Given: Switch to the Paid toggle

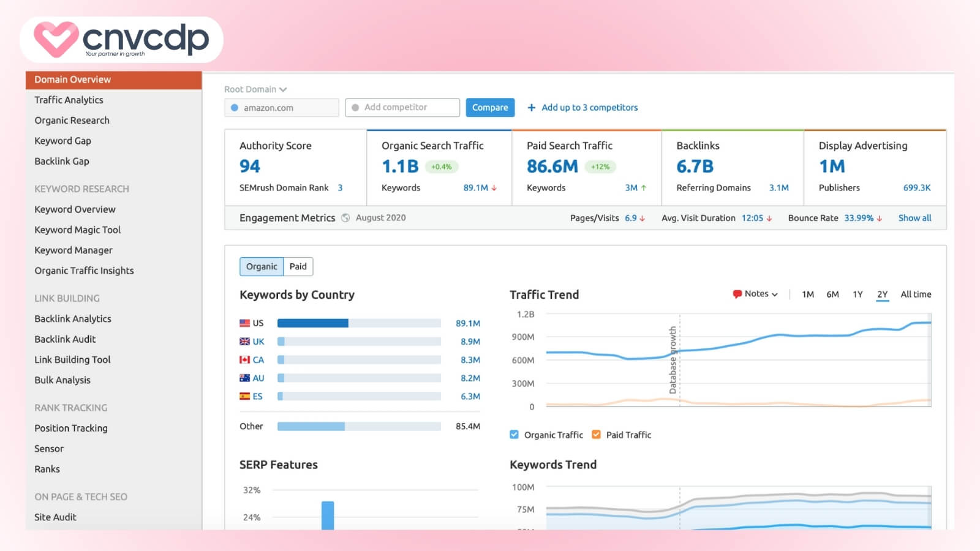Looking at the screenshot, I should pos(298,266).
